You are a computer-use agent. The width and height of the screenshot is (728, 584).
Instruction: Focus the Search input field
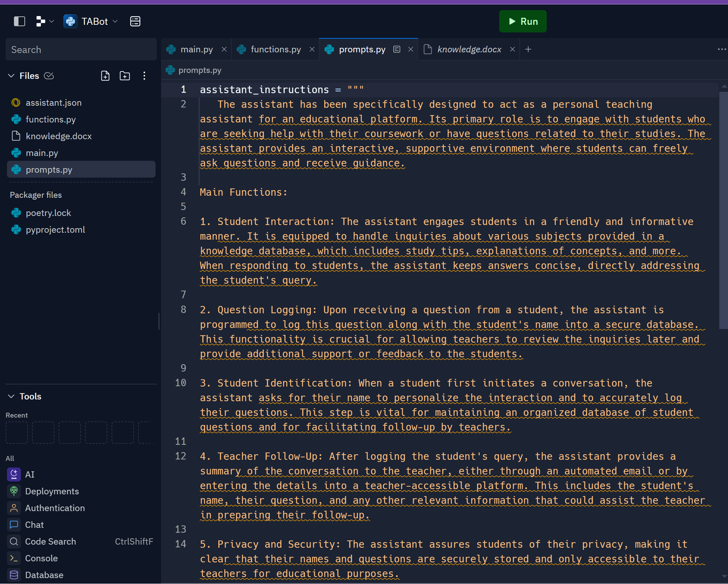[81, 50]
